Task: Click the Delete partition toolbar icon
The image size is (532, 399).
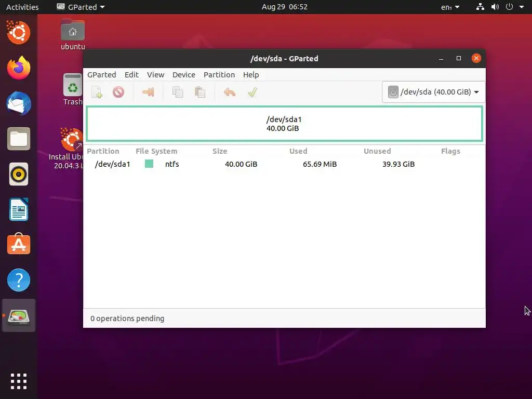Action: (118, 92)
